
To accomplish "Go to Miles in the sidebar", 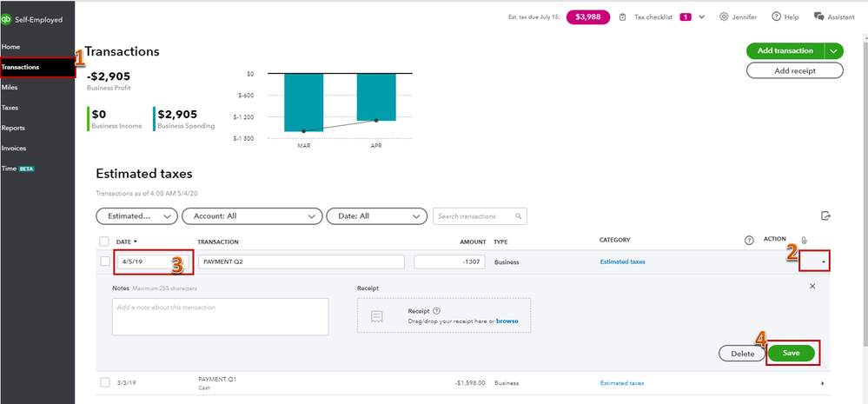I will click(x=10, y=88).
